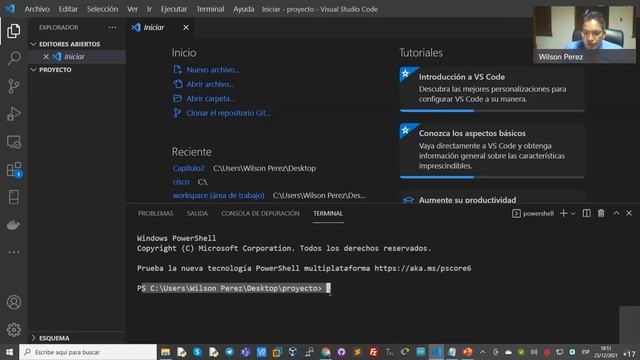Open recent workspace (área de trabajo)

[x=218, y=196]
